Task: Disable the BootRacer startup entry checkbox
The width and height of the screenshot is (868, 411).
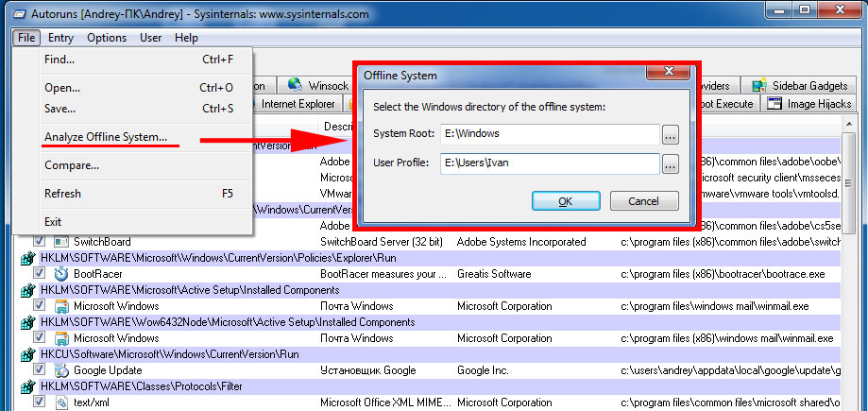Action: click(39, 274)
